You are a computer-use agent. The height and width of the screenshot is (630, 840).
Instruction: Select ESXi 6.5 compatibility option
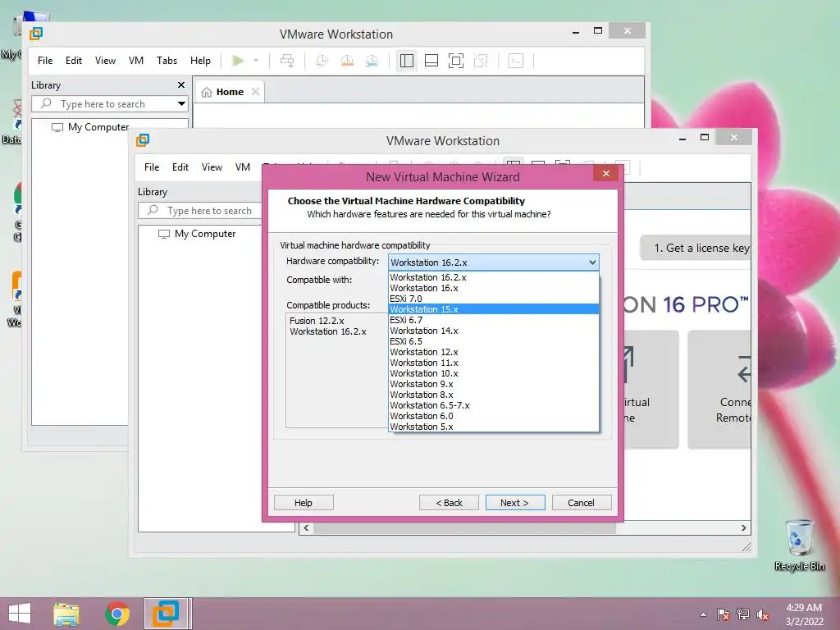(493, 341)
